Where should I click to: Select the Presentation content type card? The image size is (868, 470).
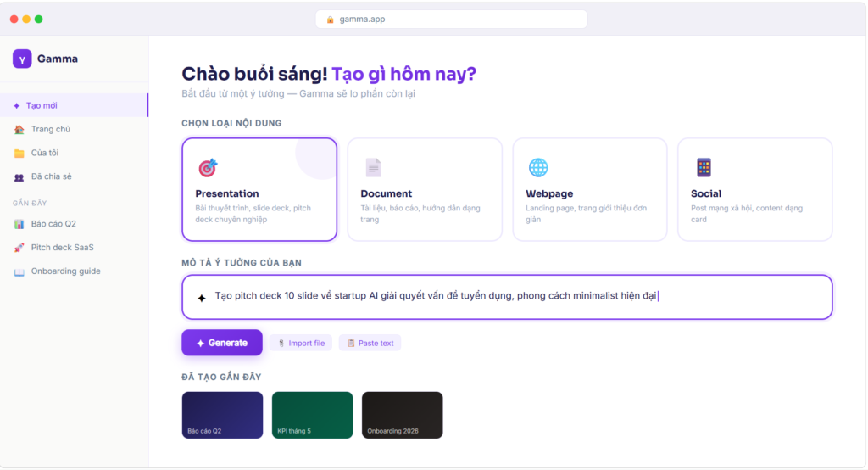pos(259,189)
